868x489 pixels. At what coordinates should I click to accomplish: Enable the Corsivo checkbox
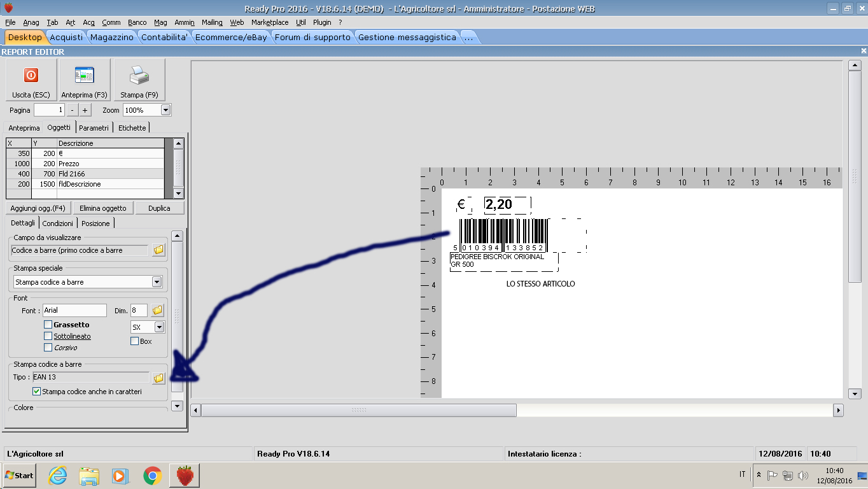[x=48, y=348]
